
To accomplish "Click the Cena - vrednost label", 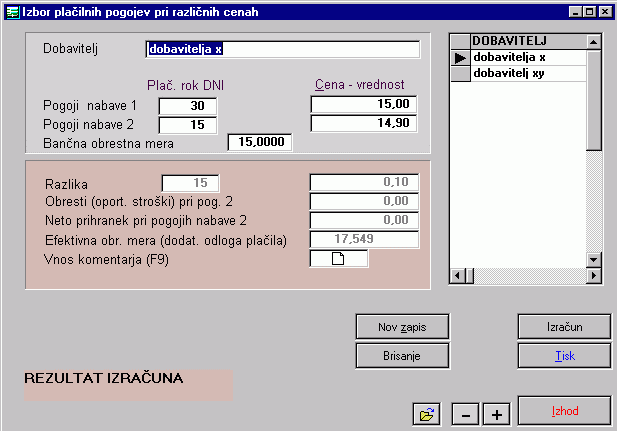I will (x=360, y=85).
